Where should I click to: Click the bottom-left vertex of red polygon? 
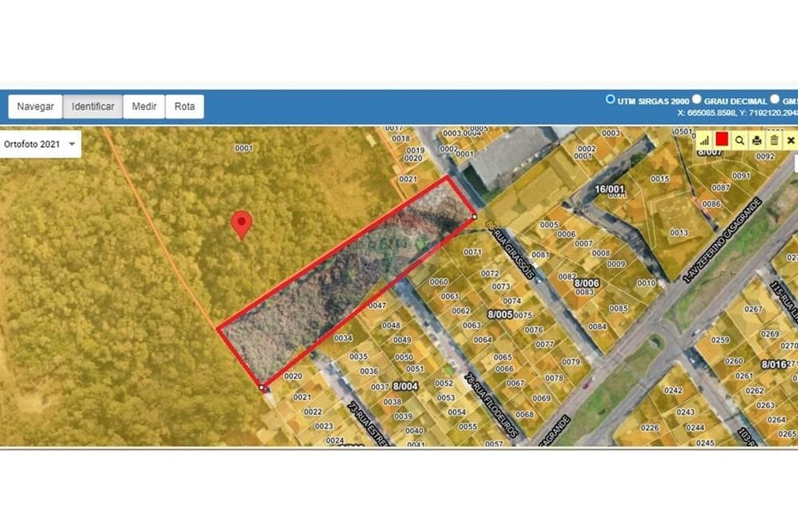(x=262, y=388)
